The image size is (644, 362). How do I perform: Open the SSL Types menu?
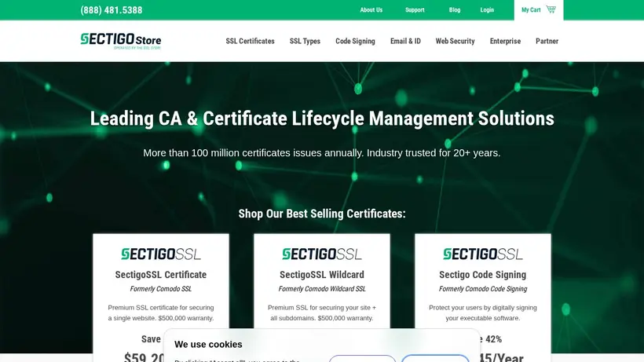pyautogui.click(x=305, y=41)
